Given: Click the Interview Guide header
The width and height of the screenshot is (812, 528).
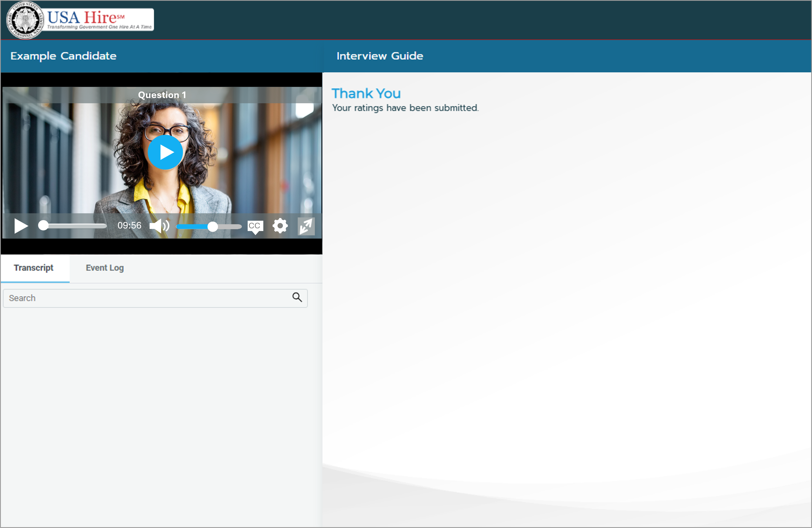Looking at the screenshot, I should (380, 56).
